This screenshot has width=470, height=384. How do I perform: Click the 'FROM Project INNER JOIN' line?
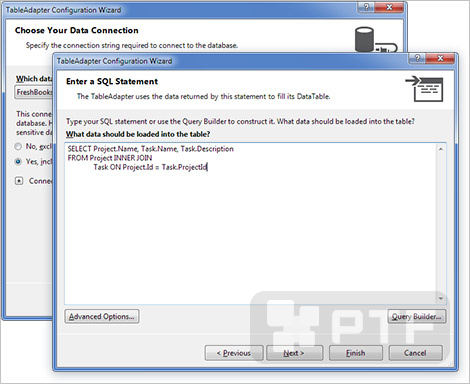(110, 158)
